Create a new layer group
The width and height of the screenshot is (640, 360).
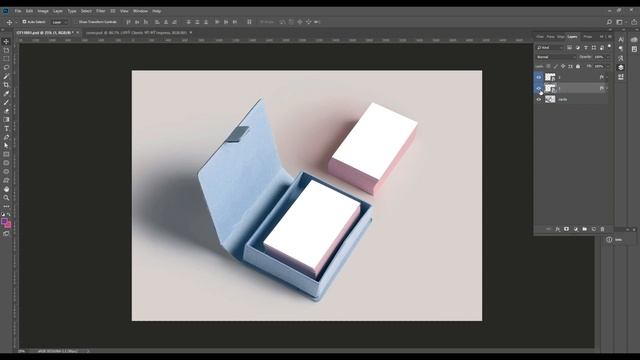(x=584, y=229)
